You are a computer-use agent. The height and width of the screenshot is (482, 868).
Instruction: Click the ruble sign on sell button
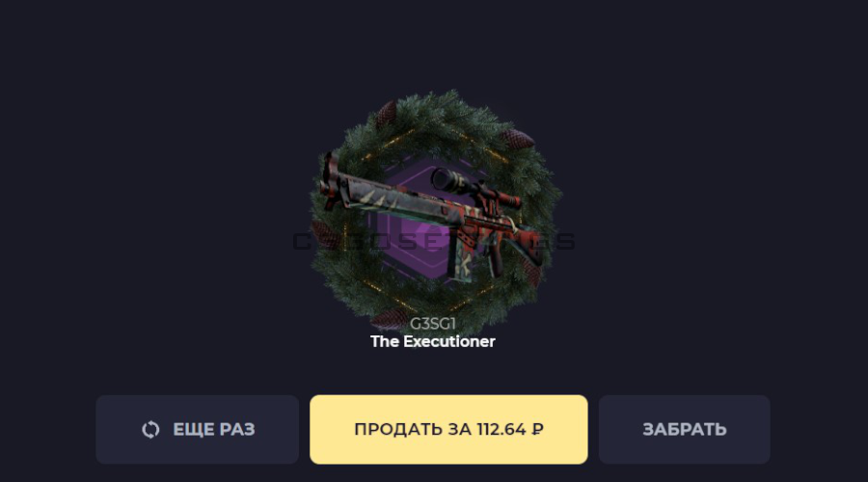537,429
